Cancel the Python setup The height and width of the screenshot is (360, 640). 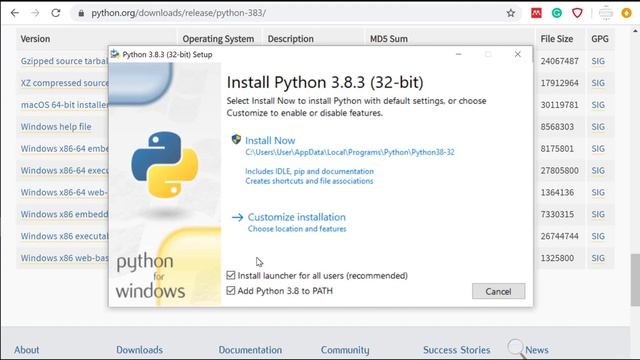pos(498,291)
